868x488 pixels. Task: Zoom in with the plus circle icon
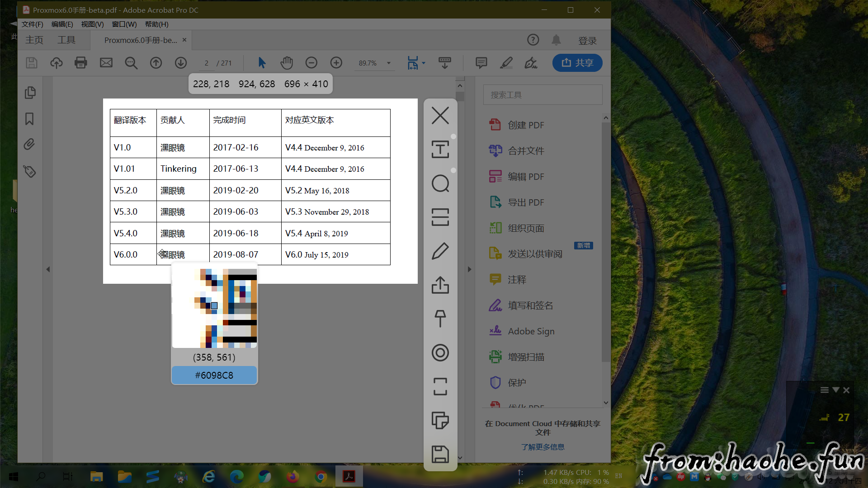click(336, 63)
